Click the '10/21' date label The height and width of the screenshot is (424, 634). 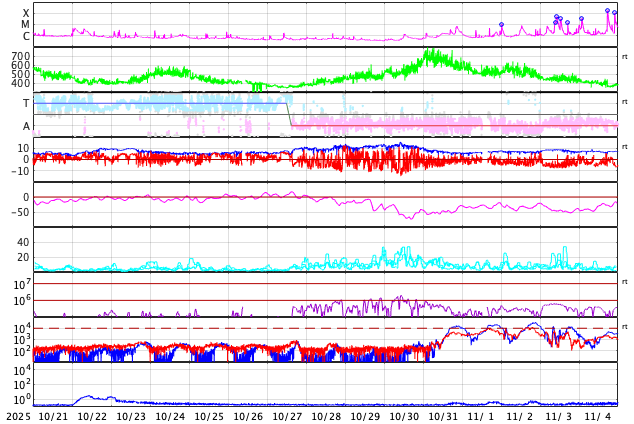(53, 417)
